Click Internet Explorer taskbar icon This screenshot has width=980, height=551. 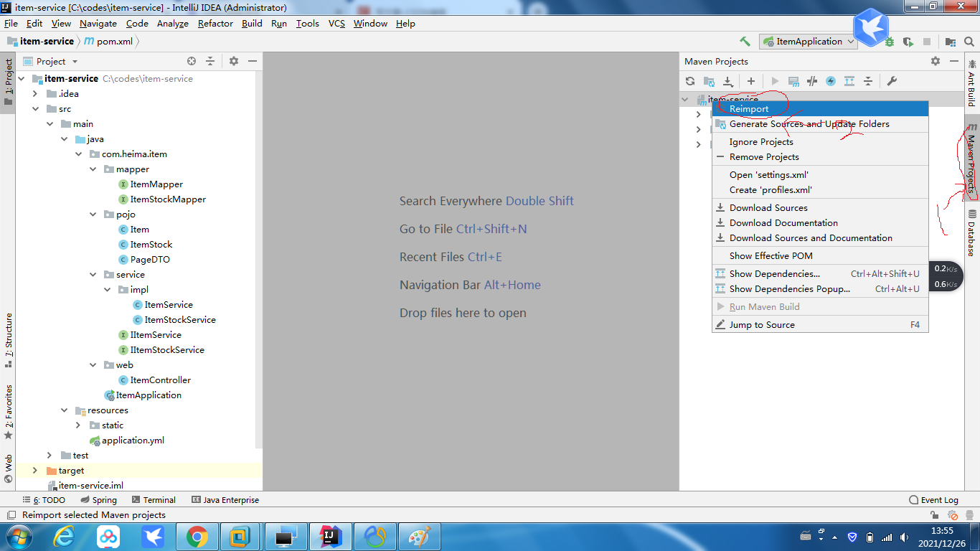65,537
